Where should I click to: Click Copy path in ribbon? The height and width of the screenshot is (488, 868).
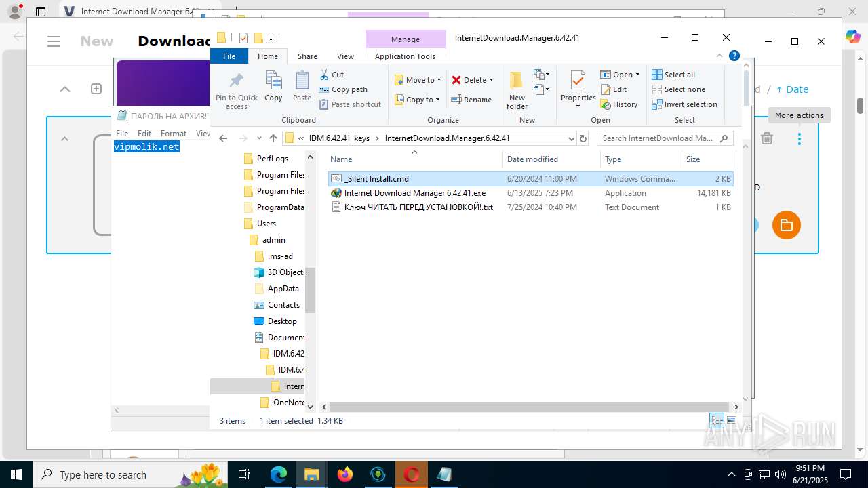[344, 89]
